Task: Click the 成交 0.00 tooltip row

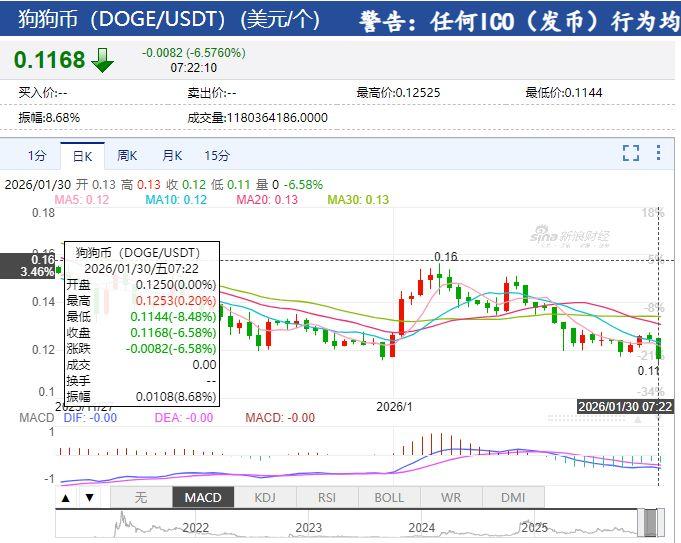Action: [142, 365]
